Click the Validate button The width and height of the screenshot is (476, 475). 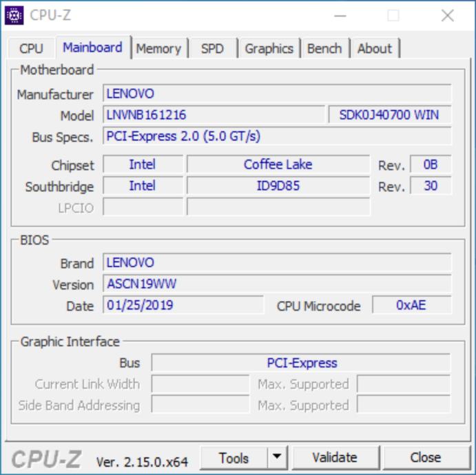[x=335, y=457]
